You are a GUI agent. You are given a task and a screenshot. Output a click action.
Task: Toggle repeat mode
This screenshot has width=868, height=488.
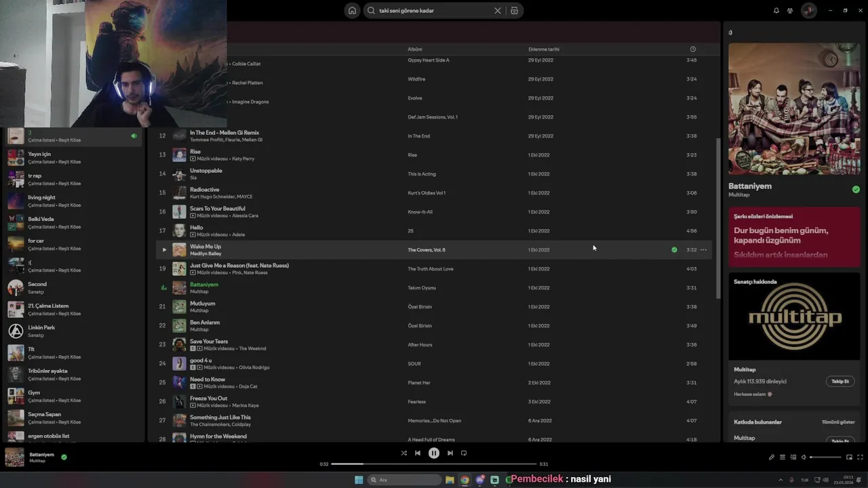tap(464, 453)
